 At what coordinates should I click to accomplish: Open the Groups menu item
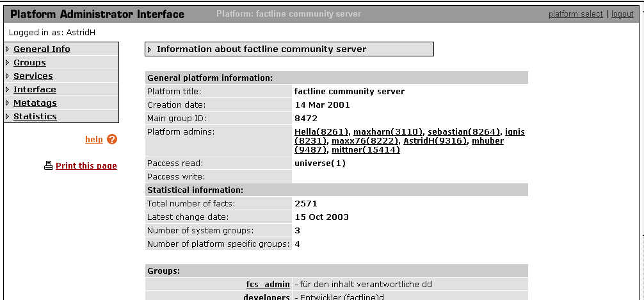click(29, 63)
